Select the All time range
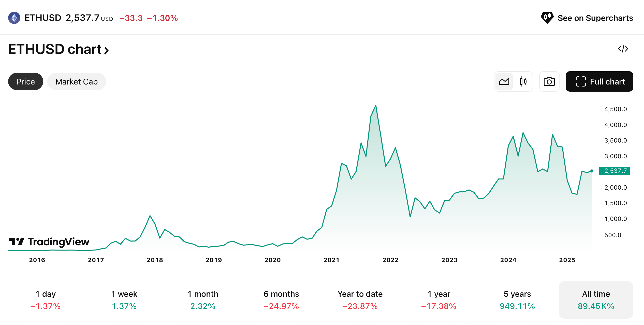This screenshot has height=325, width=644. [x=596, y=300]
